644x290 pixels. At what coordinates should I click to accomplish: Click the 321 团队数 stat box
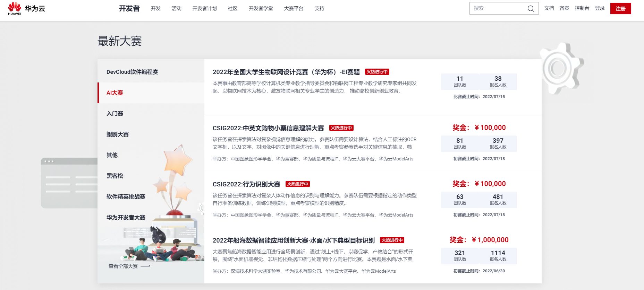tap(460, 256)
